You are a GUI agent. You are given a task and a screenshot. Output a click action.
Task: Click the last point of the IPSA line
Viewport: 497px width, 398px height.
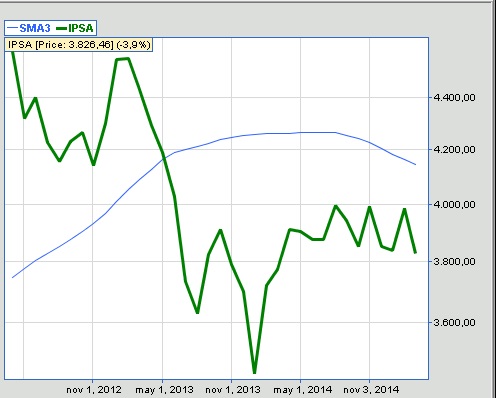point(415,253)
